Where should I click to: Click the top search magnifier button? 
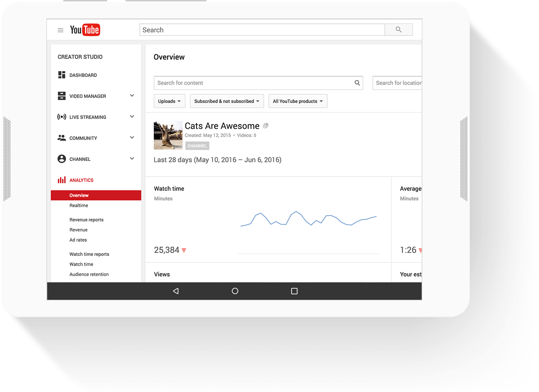[x=399, y=30]
